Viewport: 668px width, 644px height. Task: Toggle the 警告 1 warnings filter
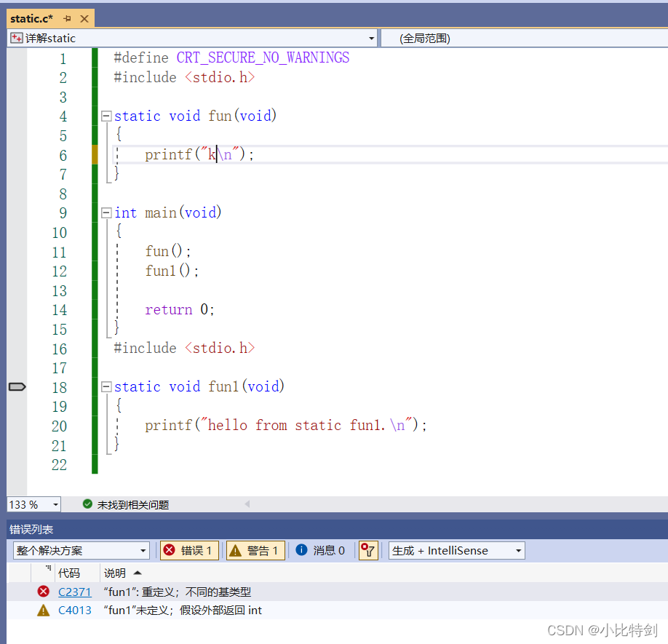point(255,551)
